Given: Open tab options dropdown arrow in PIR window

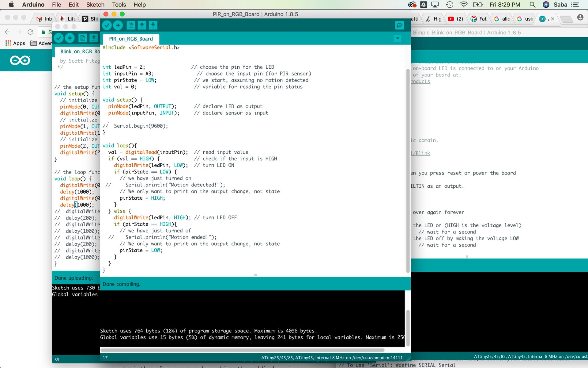Looking at the screenshot, I should (398, 38).
